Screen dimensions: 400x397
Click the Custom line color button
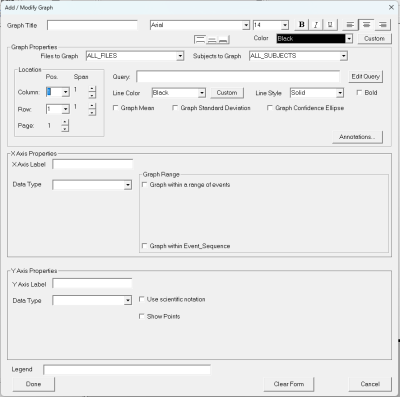click(227, 93)
